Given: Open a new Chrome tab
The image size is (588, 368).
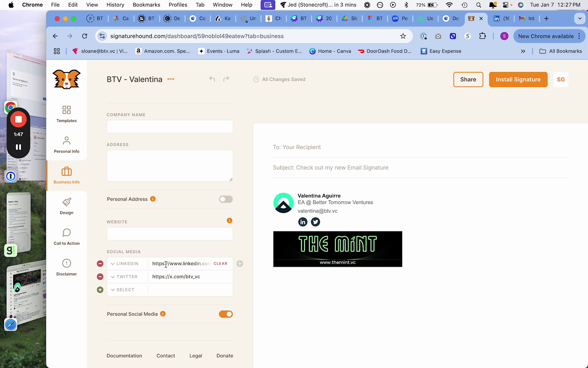Looking at the screenshot, I should click(x=546, y=18).
